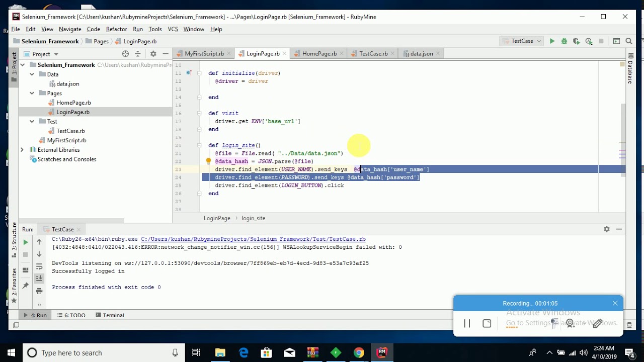The height and width of the screenshot is (362, 644).
Task: Switch to the data.json editor tab
Action: point(421,54)
